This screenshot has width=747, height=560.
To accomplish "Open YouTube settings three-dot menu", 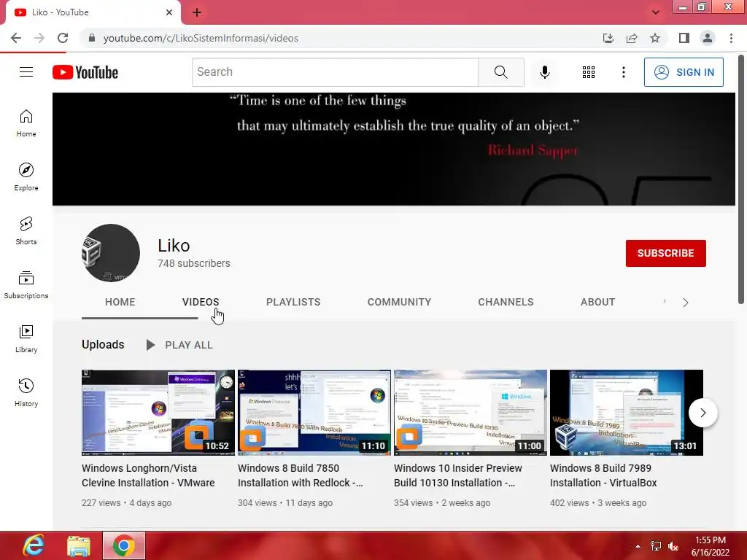I will (623, 72).
